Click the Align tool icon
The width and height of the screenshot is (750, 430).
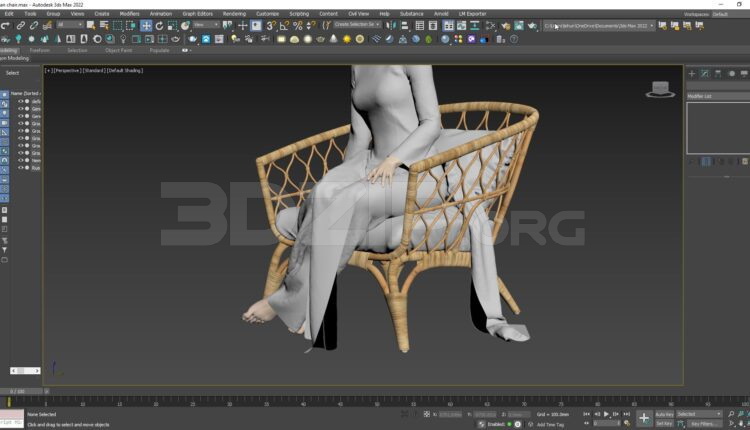point(405,25)
